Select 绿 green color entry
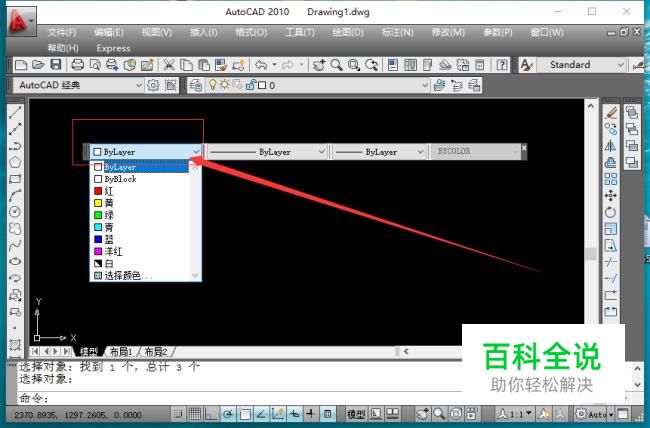Screen dimensions: 650x428 point(140,215)
